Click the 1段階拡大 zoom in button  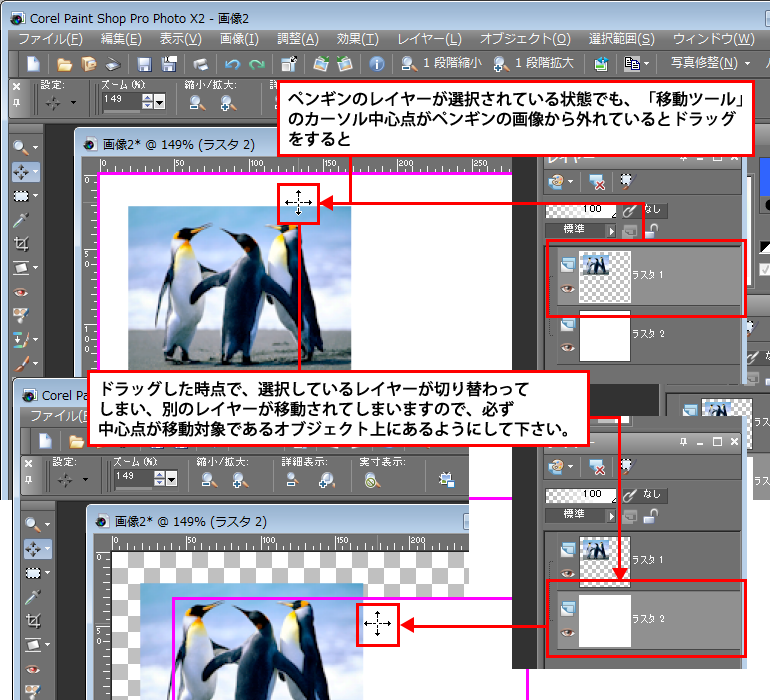point(533,63)
